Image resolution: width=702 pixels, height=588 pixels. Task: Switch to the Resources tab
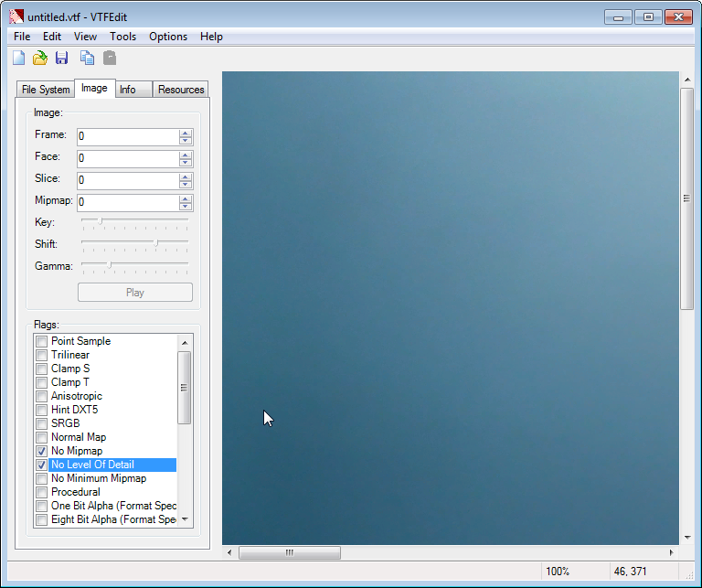(181, 90)
